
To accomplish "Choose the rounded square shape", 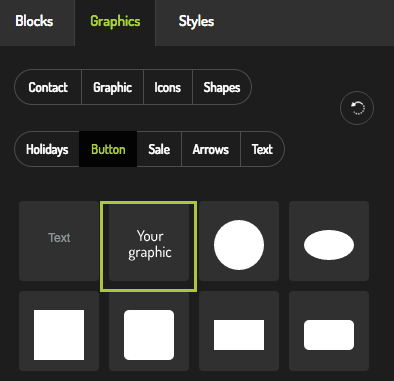I will tap(149, 335).
